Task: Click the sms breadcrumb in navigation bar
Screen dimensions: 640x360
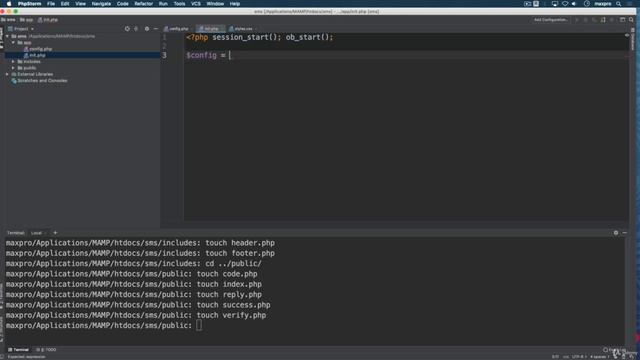Action: (x=8, y=20)
